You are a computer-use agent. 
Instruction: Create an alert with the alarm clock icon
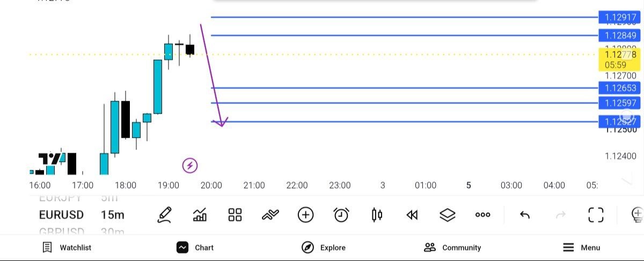tap(341, 215)
